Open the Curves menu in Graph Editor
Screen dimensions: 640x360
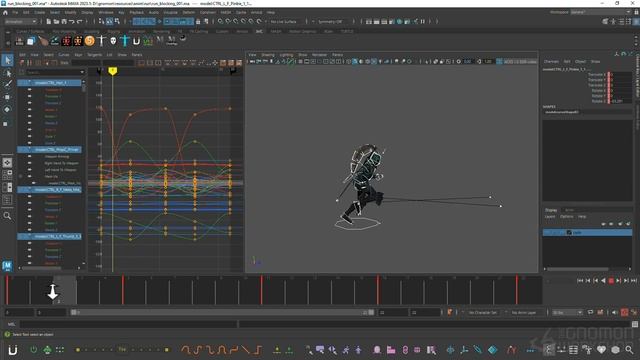[64, 54]
